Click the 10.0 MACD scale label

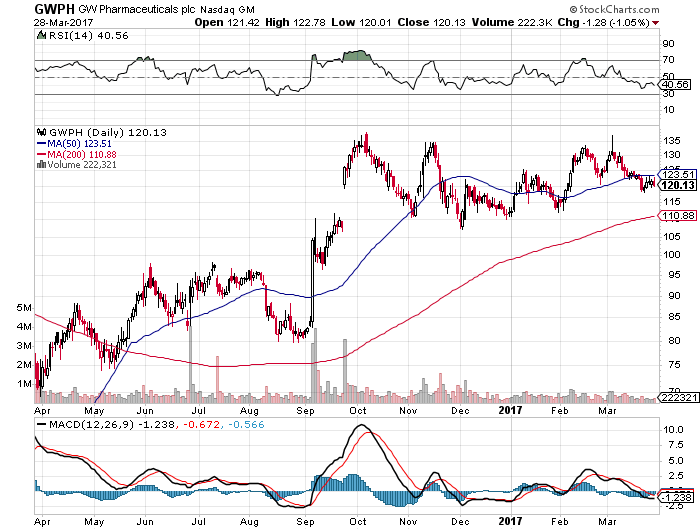pos(673,430)
